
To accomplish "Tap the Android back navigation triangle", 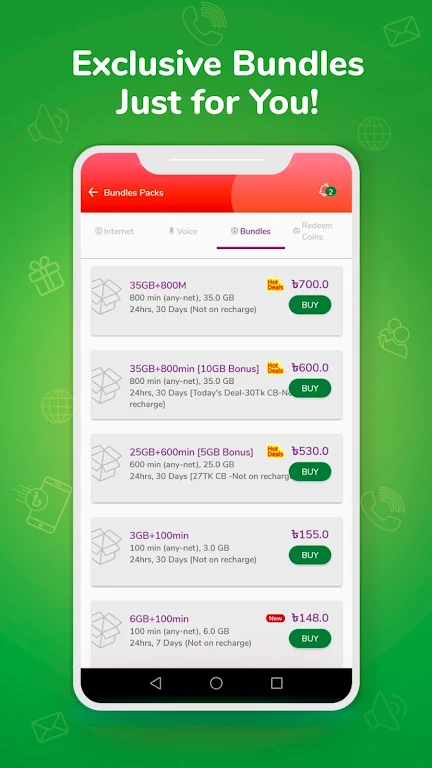I will point(156,683).
